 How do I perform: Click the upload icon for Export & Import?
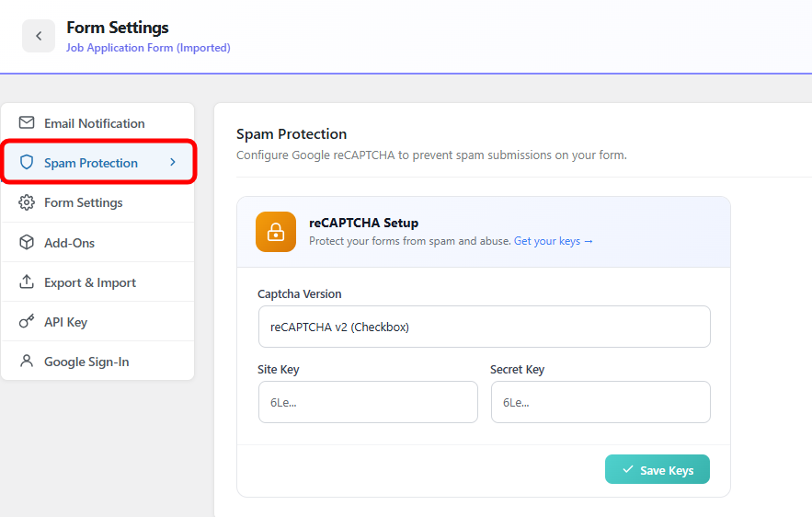coord(27,282)
